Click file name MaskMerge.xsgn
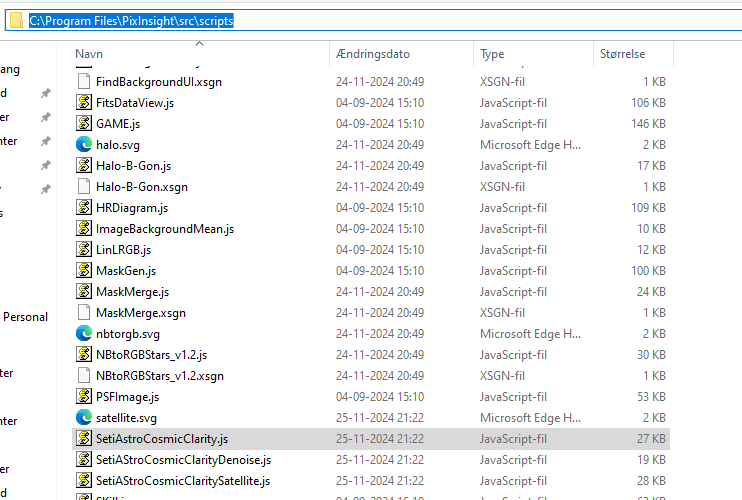 (141, 313)
